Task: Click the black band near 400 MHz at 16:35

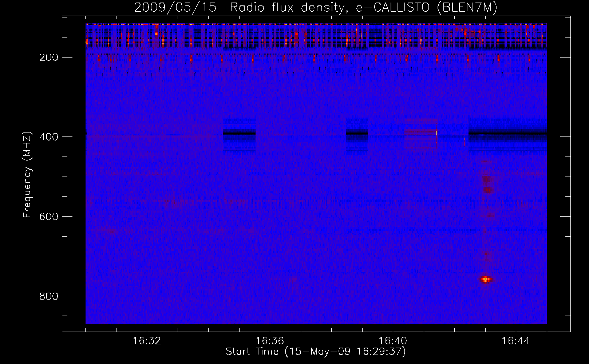Action: [239, 134]
